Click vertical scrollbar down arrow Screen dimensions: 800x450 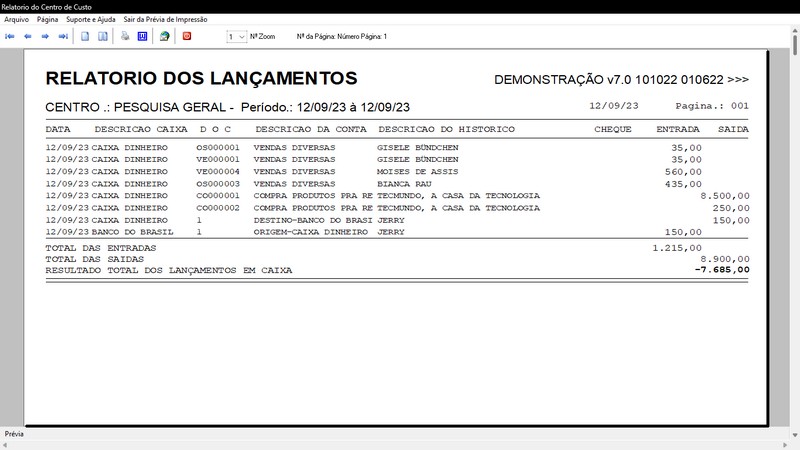click(795, 435)
